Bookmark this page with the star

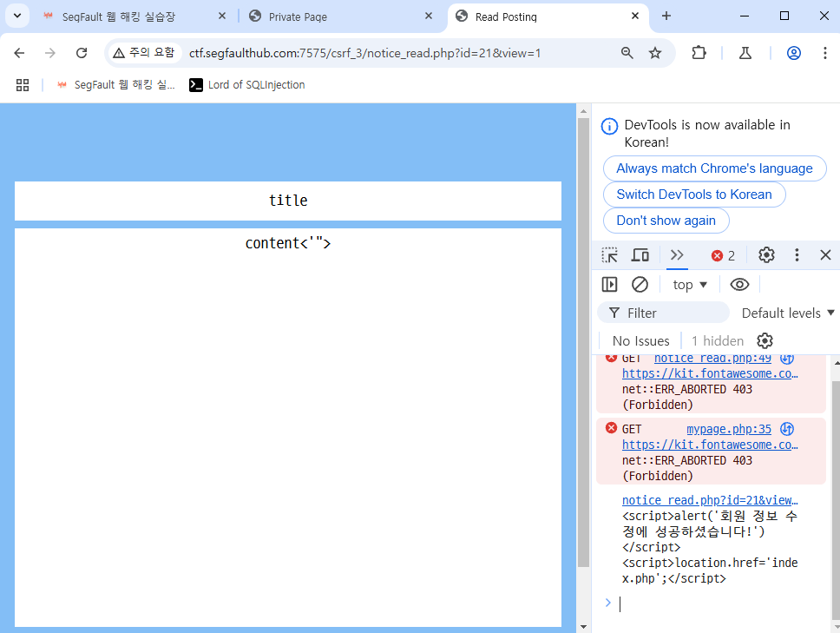pyautogui.click(x=654, y=52)
